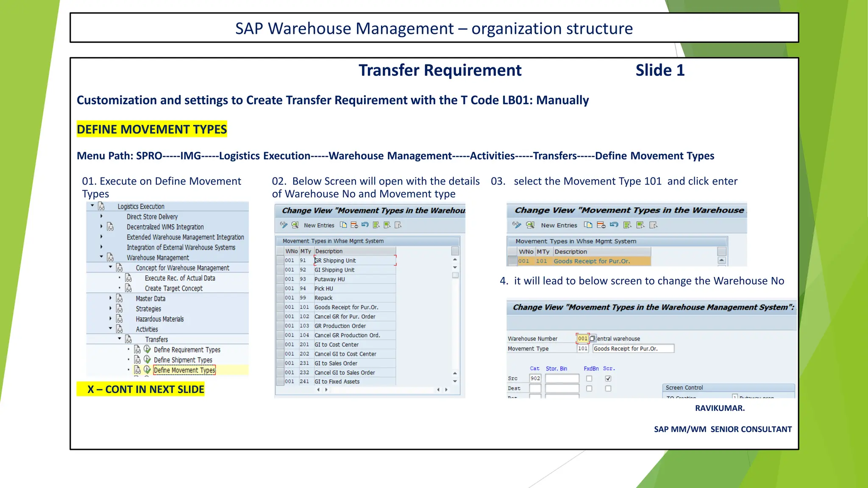Screen dimensions: 868x488
Task: Expand the Direct Store Delivery node
Action: pos(101,216)
